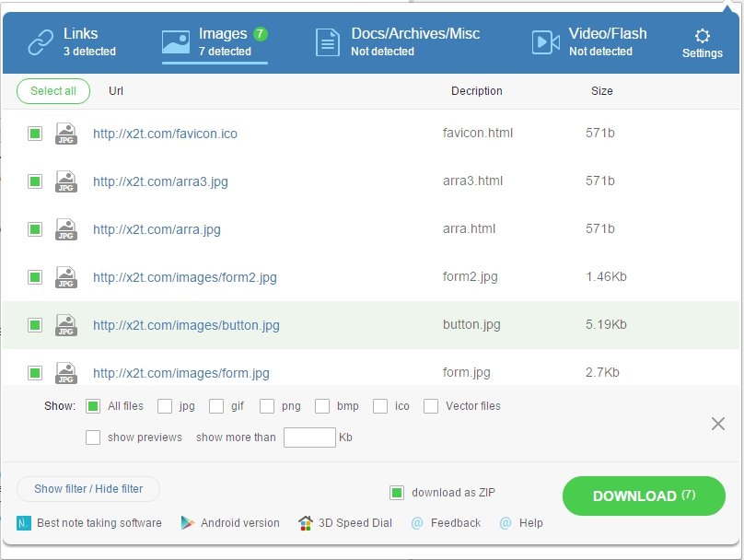Open the Help link
744x560 pixels.
click(x=531, y=523)
